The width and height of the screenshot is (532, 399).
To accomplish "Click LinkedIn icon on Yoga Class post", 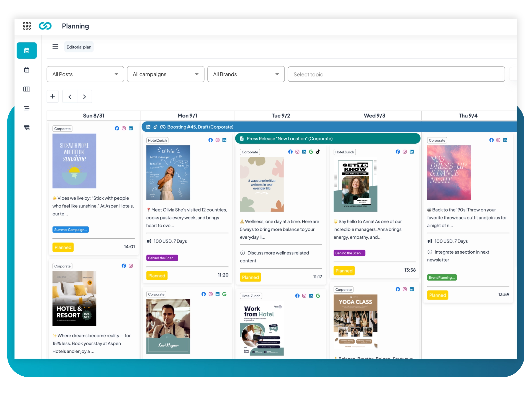I will click(411, 289).
